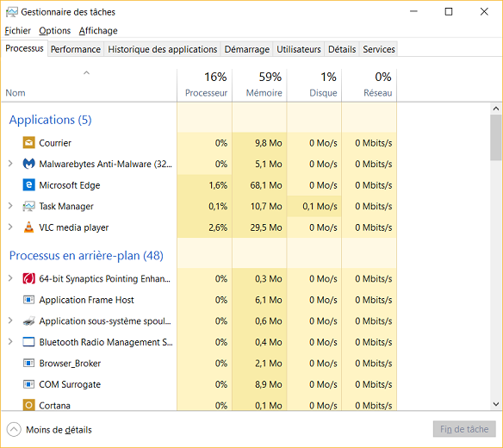
Task: Click the Task Manager title bar icon
Action: (x=12, y=12)
